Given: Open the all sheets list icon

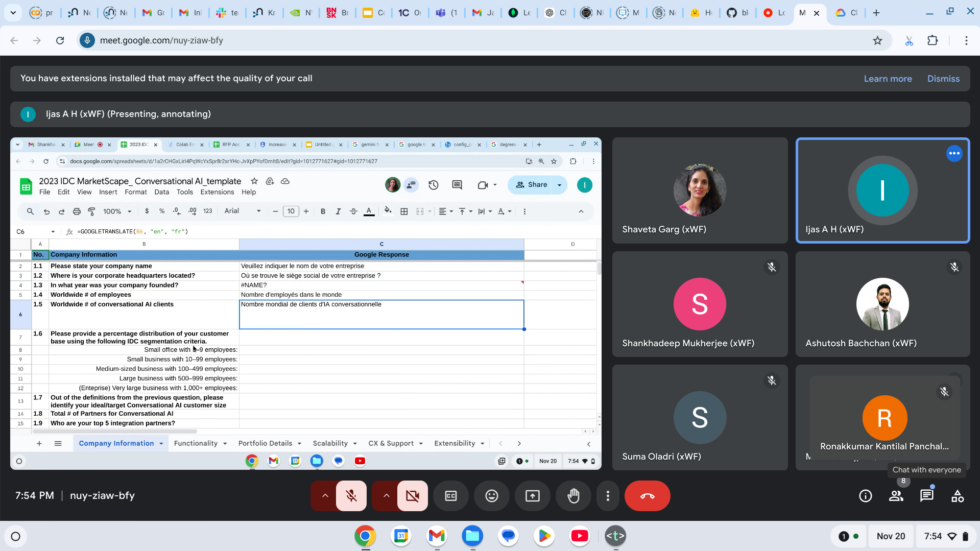Looking at the screenshot, I should 58,443.
